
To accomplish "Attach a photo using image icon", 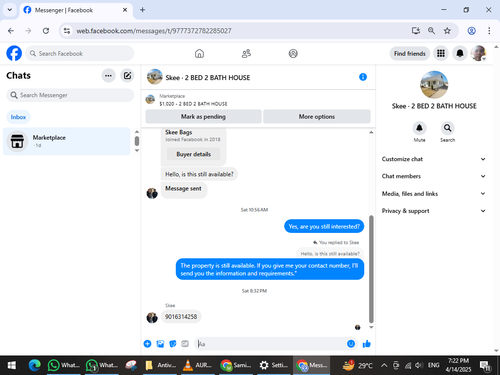I will [x=160, y=344].
